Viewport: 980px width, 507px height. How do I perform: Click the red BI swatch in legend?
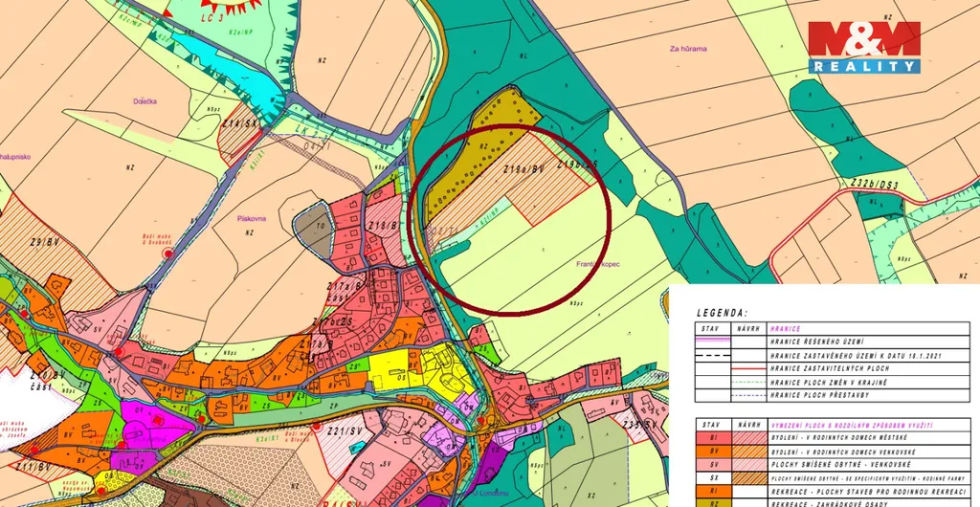(712, 436)
